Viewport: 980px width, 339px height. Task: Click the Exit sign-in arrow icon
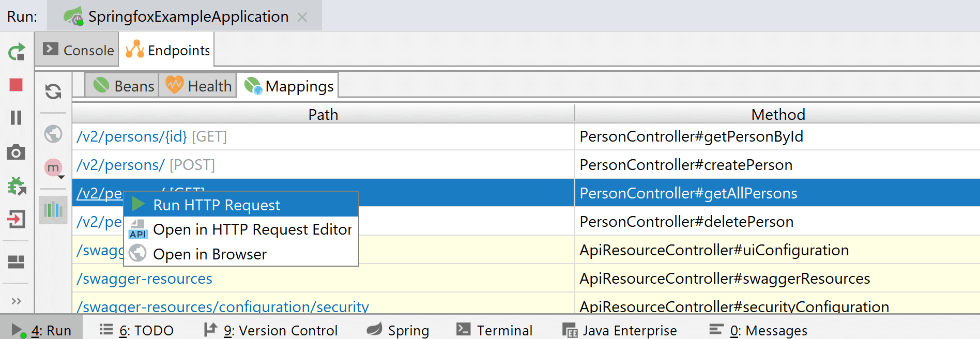click(17, 219)
